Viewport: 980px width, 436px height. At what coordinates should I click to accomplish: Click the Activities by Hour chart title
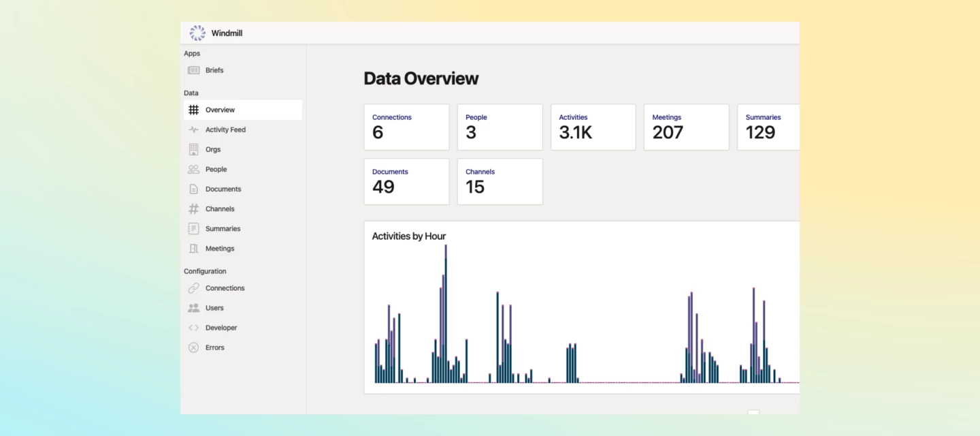(x=409, y=236)
